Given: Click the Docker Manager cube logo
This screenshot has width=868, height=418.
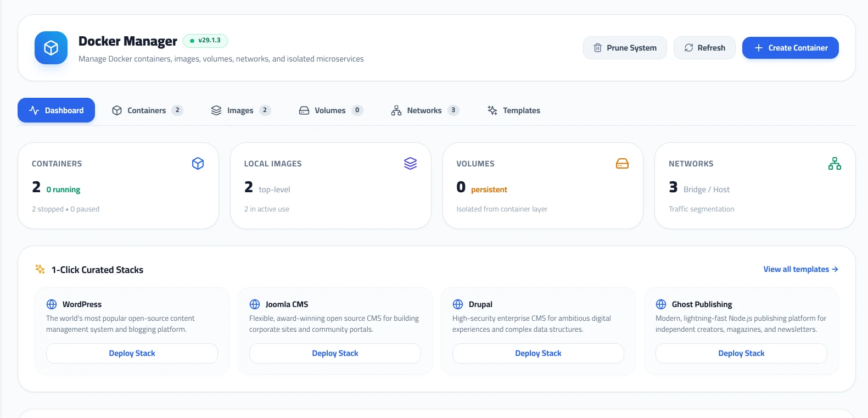Looking at the screenshot, I should pos(51,48).
